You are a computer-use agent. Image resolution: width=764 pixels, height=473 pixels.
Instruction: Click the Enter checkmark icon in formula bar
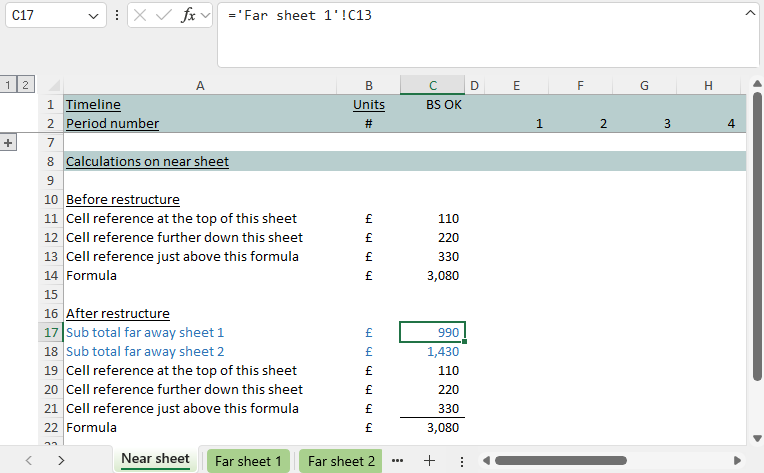(x=163, y=16)
